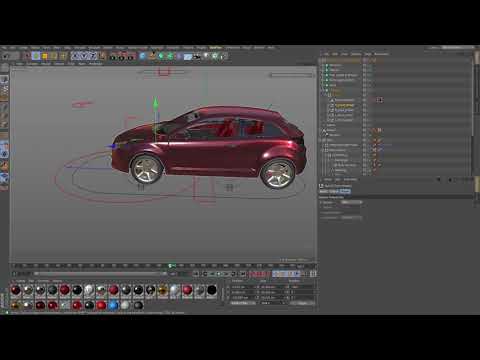480x360 pixels.
Task: Toggle the Y axis lock
Action: [x=85, y=56]
